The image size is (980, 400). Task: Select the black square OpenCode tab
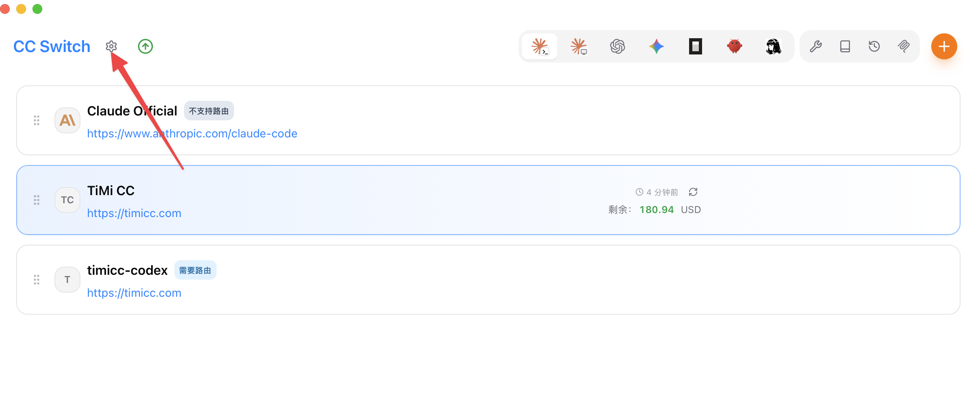[x=696, y=46]
